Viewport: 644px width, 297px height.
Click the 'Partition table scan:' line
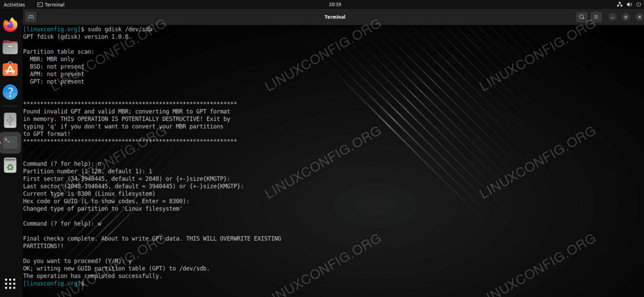click(58, 52)
